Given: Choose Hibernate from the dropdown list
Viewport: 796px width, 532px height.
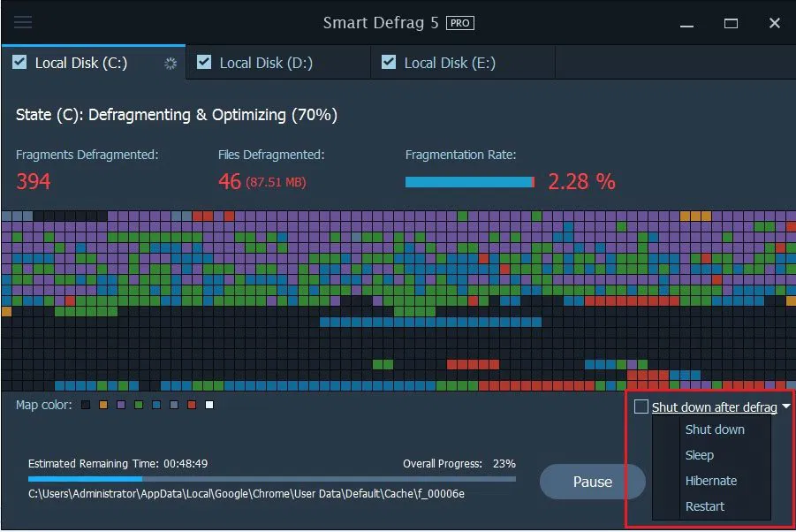Looking at the screenshot, I should coord(710,481).
